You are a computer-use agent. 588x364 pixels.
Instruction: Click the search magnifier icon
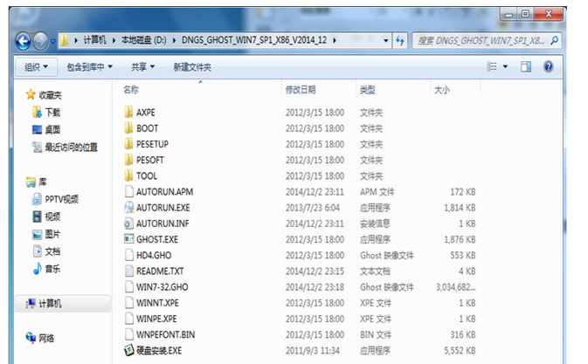554,40
